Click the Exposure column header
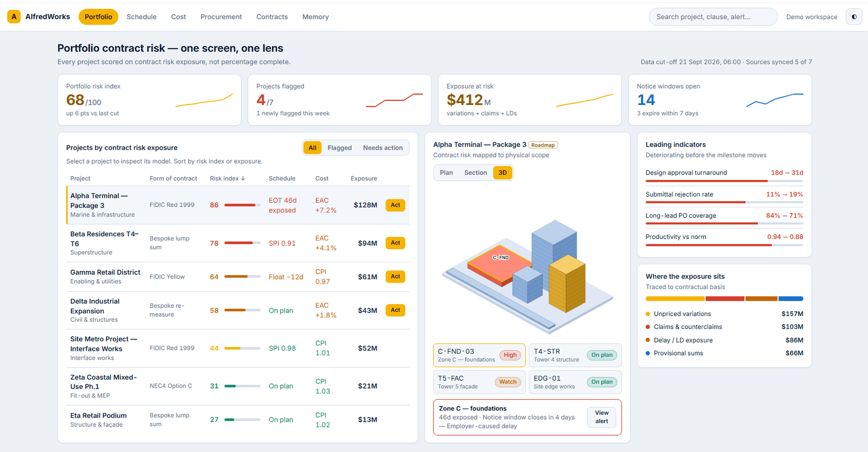This screenshot has width=868, height=452. 364,178
